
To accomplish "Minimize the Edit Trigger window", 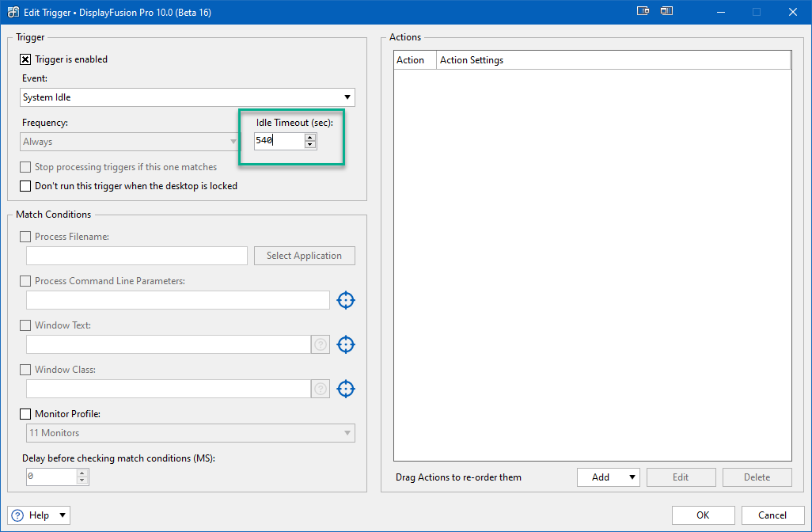I will tap(721, 12).
